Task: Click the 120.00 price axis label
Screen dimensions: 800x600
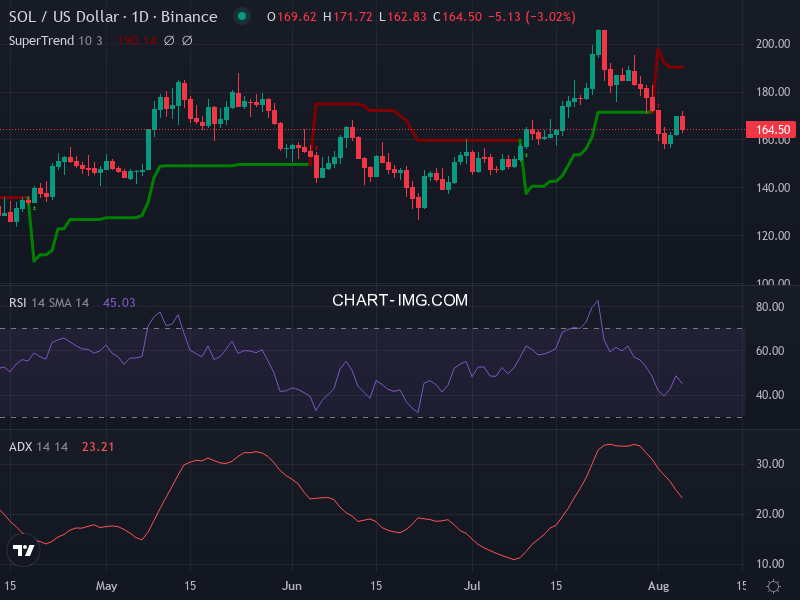Action: click(x=773, y=236)
